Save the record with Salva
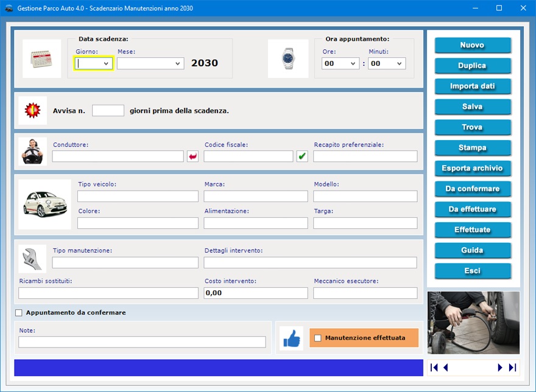 coord(473,107)
